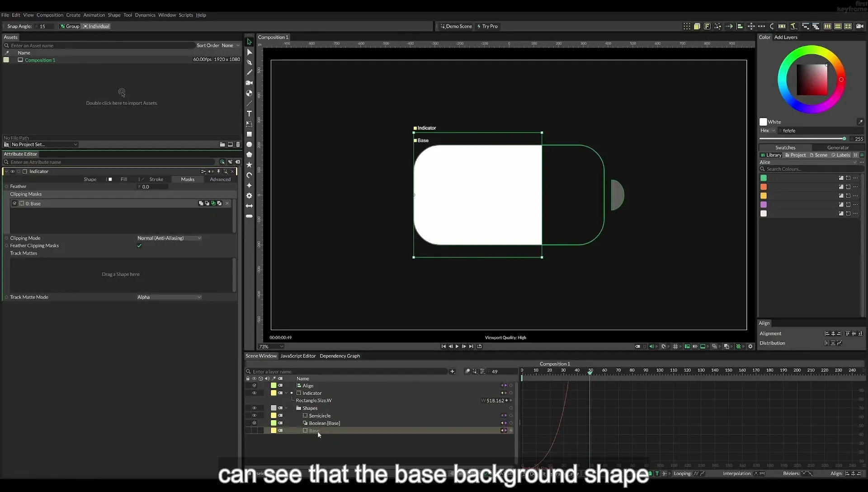The image size is (868, 492).
Task: Click the Try Pro button
Action: click(x=487, y=26)
